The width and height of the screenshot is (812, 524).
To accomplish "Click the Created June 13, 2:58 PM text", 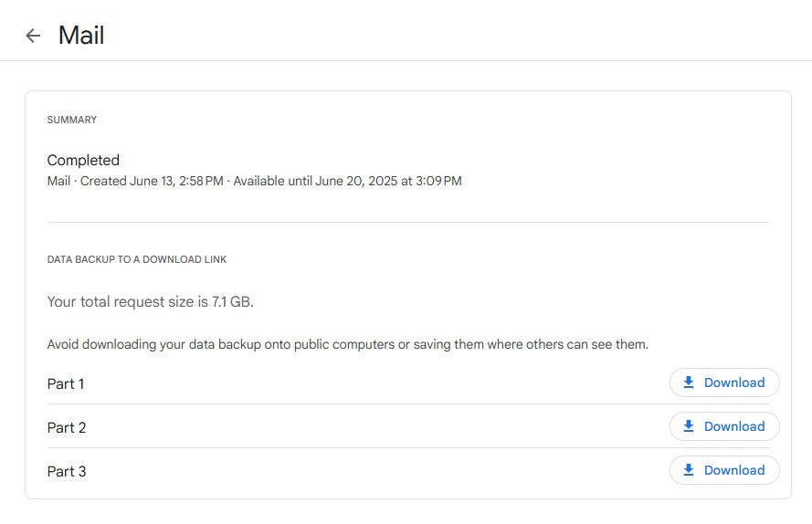I will coord(152,181).
